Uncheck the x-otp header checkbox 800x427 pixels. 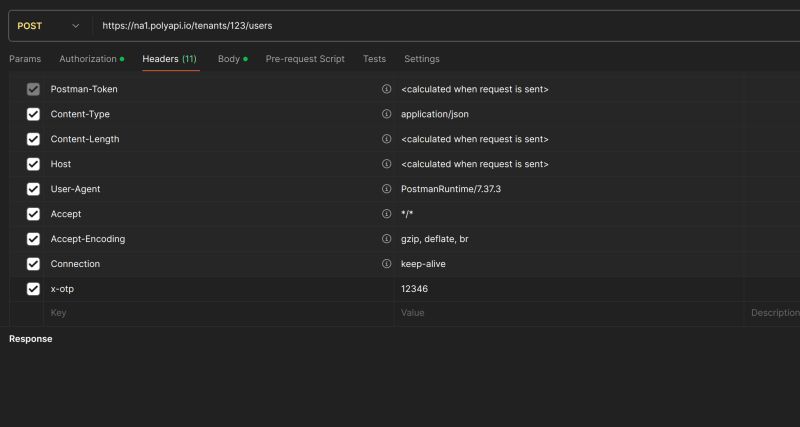[x=33, y=289]
